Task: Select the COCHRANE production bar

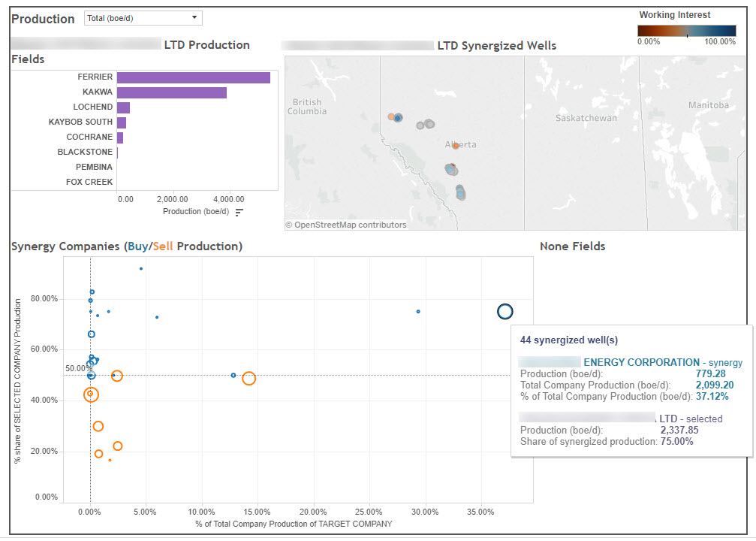Action: coord(122,137)
